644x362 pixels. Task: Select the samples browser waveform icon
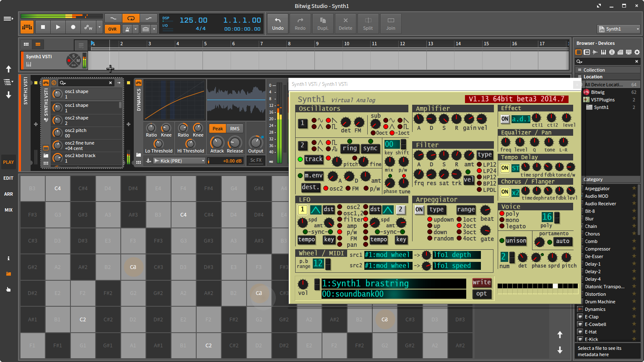coord(595,52)
